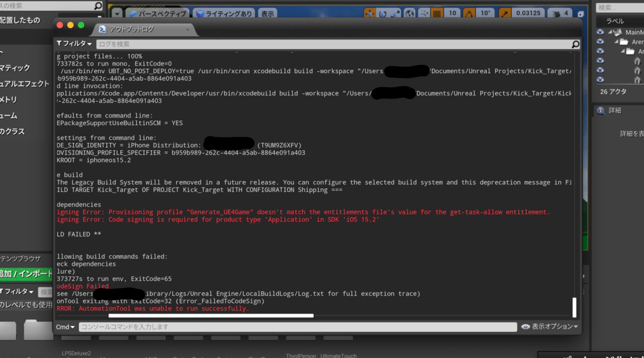Select the scale gizmo tool in viewport toolbar
The image size is (644, 358).
[396, 13]
